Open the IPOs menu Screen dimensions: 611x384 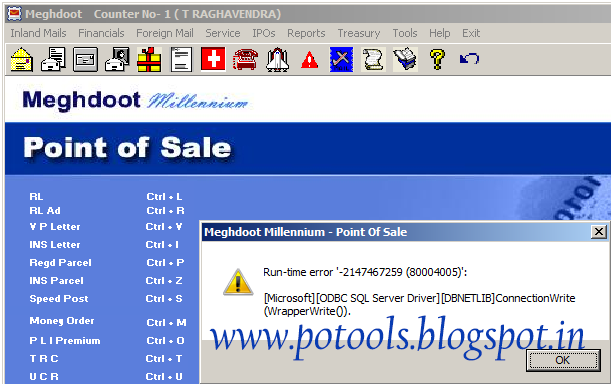pos(263,33)
